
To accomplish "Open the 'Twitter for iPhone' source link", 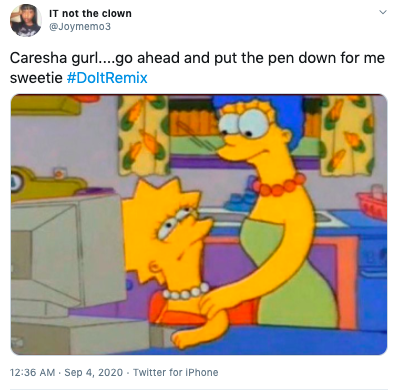I will tap(176, 372).
